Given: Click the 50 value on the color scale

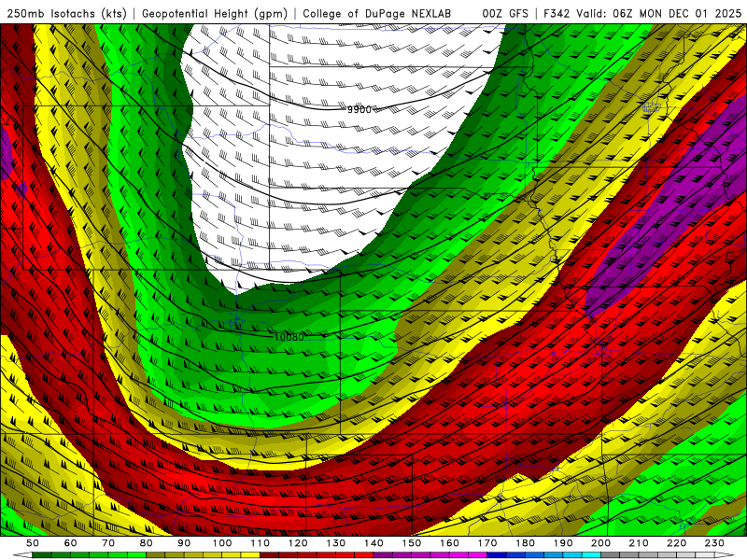Looking at the screenshot, I should tap(33, 543).
